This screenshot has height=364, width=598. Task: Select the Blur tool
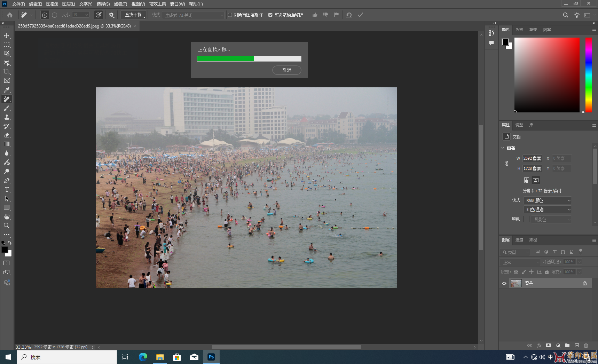[x=7, y=153]
